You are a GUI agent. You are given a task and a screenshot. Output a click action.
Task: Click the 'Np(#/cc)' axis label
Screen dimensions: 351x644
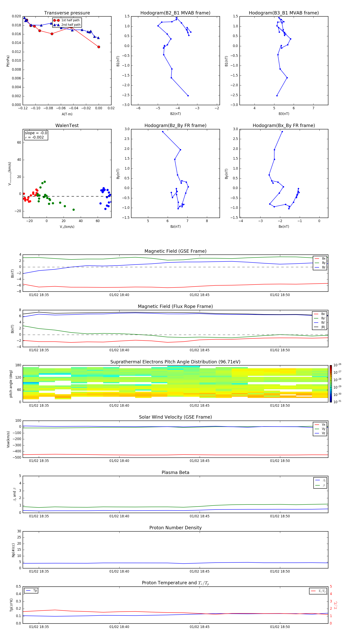pos(13,550)
